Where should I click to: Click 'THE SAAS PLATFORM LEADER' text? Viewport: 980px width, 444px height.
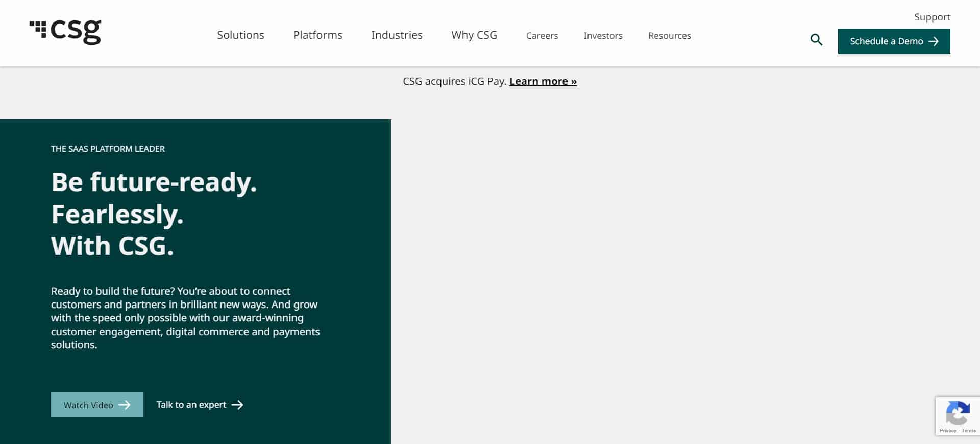[108, 149]
